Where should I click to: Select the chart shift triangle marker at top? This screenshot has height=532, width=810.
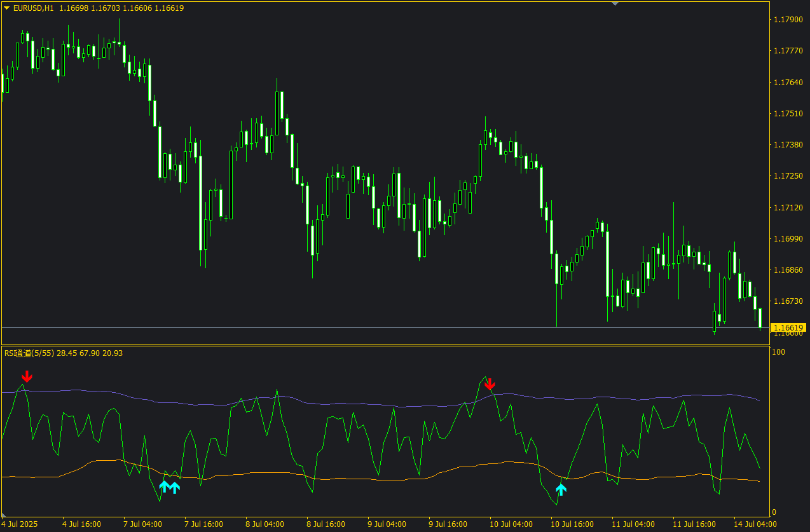pyautogui.click(x=615, y=4)
